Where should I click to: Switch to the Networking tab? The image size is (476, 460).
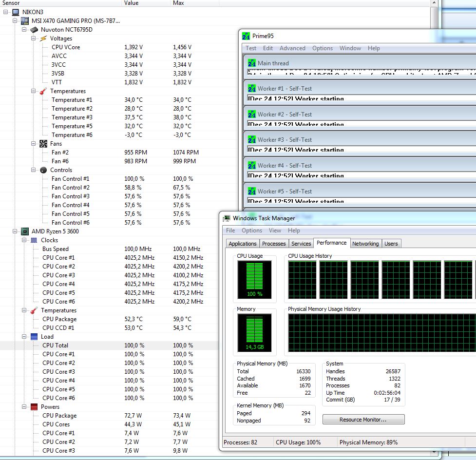(x=365, y=244)
